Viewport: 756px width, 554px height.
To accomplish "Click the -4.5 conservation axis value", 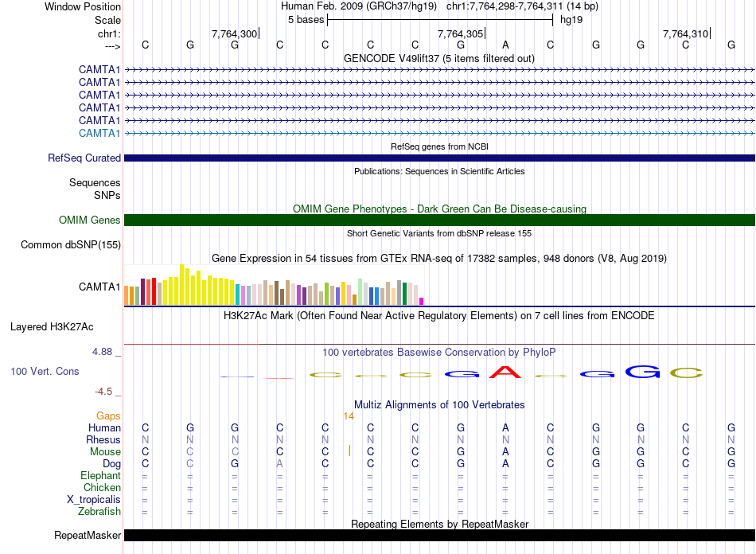I will tap(103, 392).
